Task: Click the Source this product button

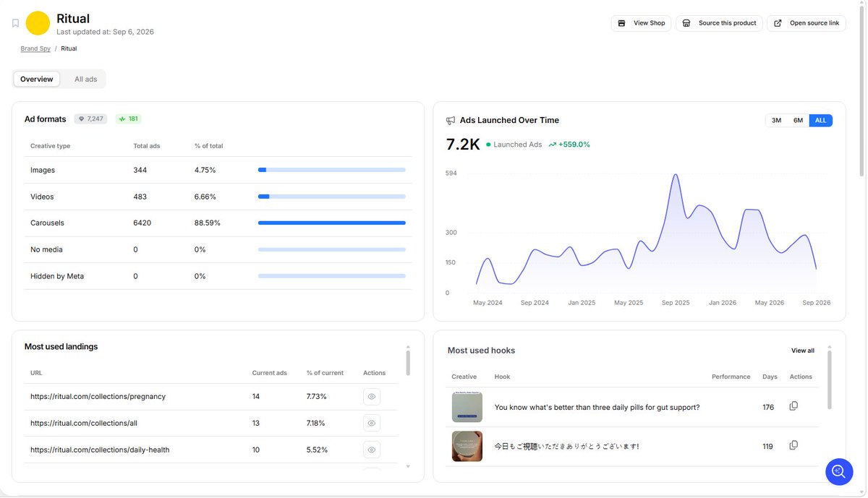Action: tap(719, 23)
